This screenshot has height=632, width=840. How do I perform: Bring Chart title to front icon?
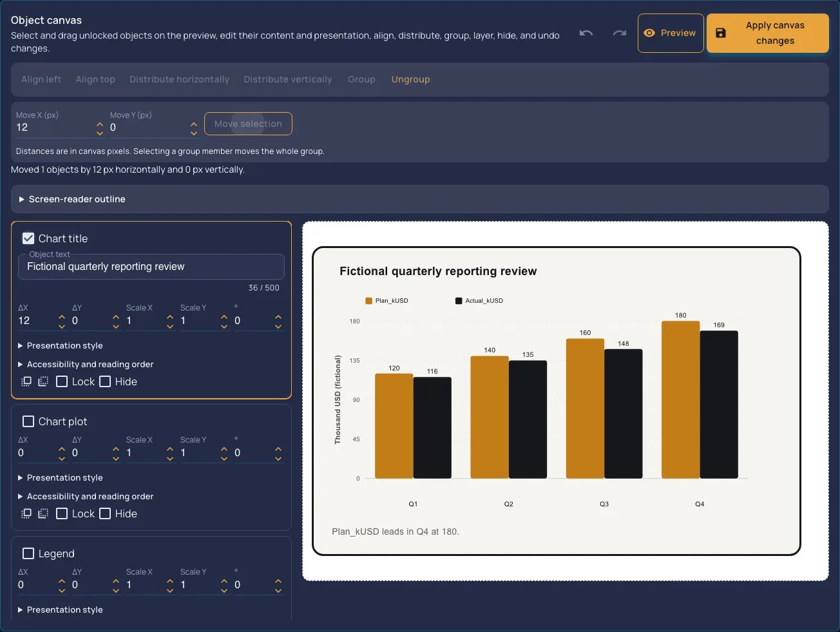(26, 381)
